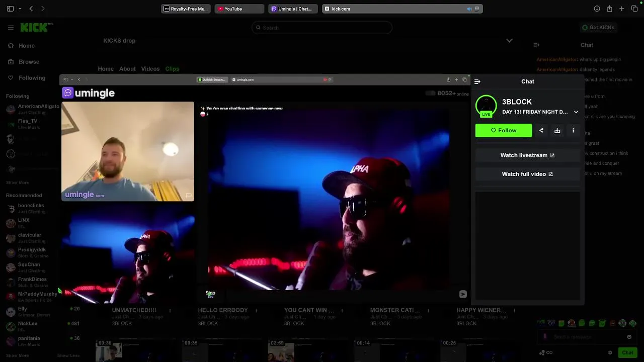The width and height of the screenshot is (644, 362).
Task: Open options menu for YOU CANT WIN clip
Action: point(342,311)
